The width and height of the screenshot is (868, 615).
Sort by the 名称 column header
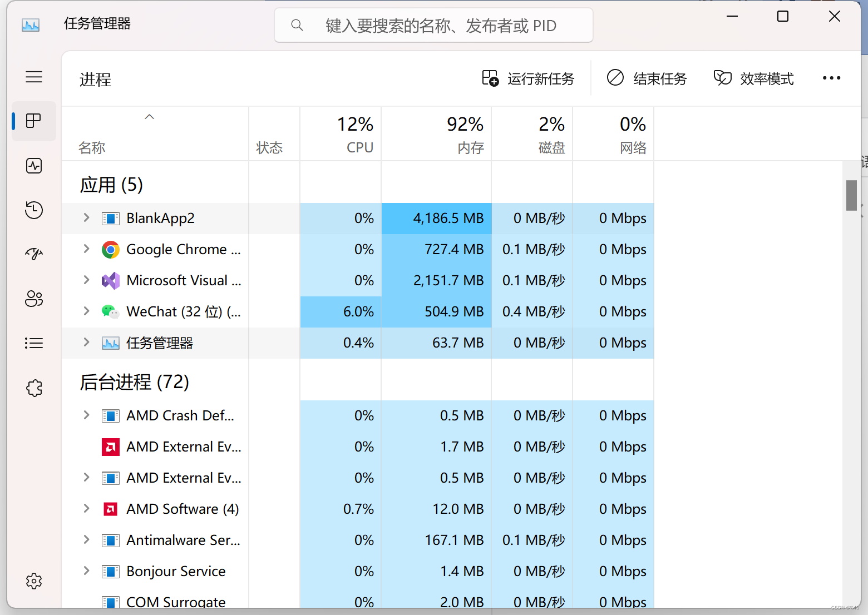pyautogui.click(x=155, y=134)
